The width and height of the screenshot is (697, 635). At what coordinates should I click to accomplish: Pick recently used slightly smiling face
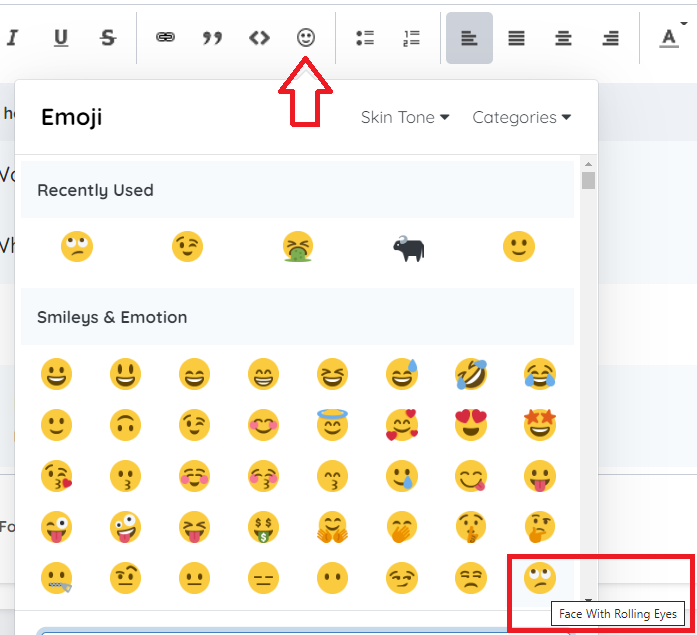(519, 246)
